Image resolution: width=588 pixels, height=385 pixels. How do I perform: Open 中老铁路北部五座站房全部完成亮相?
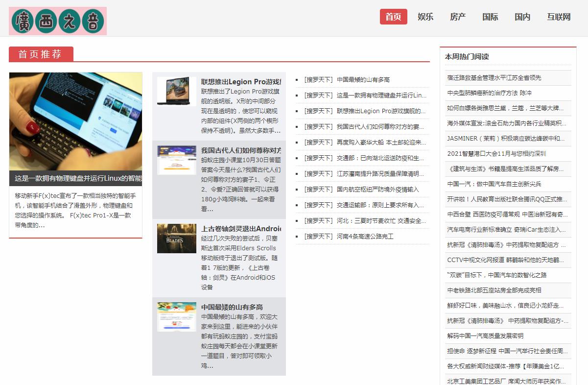pos(494,290)
